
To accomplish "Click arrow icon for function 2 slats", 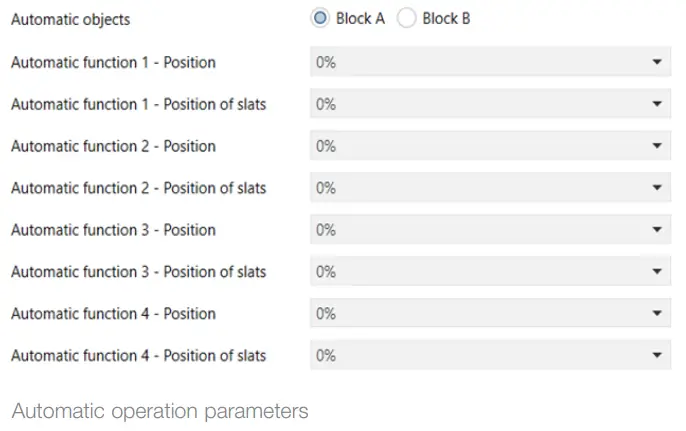I will tap(657, 188).
